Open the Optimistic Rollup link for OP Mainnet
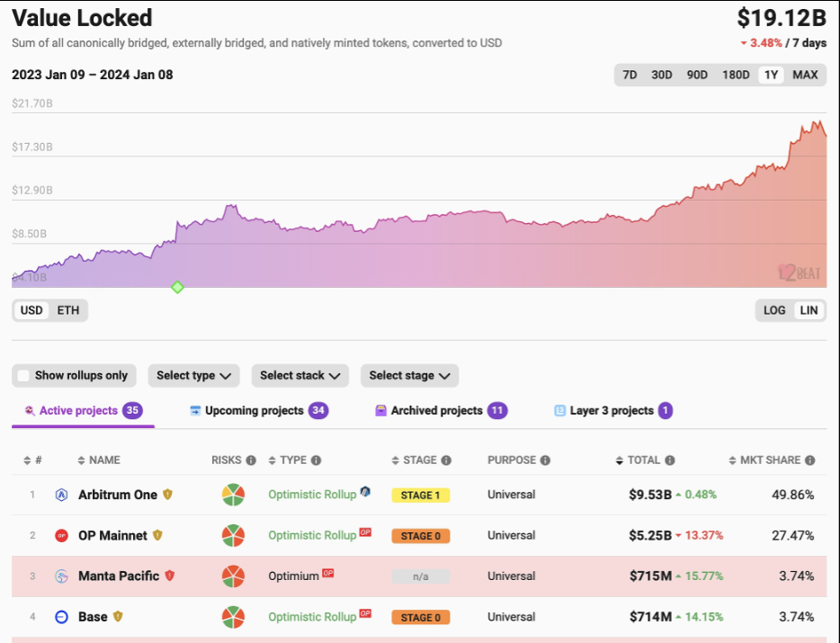The width and height of the screenshot is (840, 643). (312, 535)
